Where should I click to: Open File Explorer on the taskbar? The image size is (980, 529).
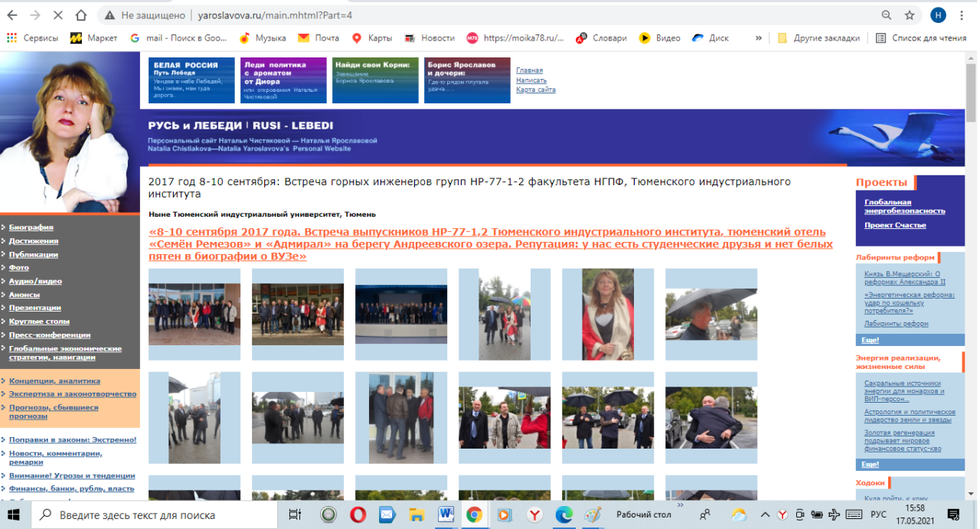[416, 514]
